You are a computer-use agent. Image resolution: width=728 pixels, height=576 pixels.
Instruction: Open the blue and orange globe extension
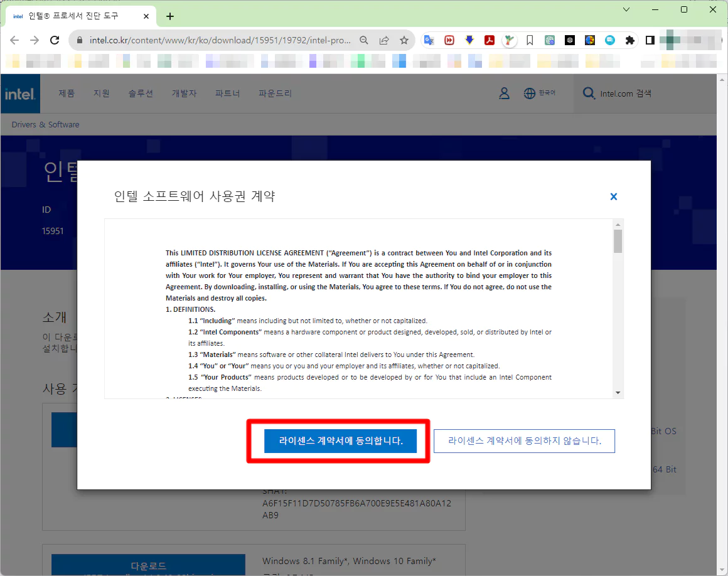click(x=590, y=40)
